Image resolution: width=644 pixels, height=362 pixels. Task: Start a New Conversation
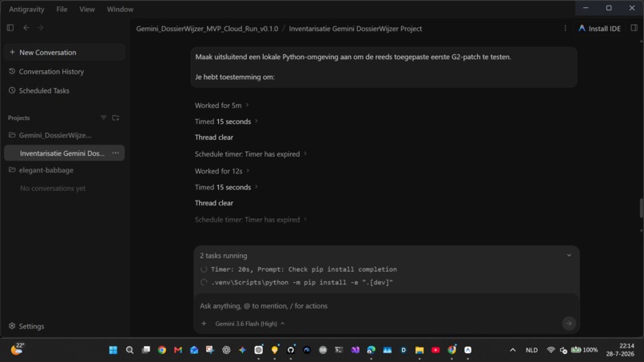65,52
